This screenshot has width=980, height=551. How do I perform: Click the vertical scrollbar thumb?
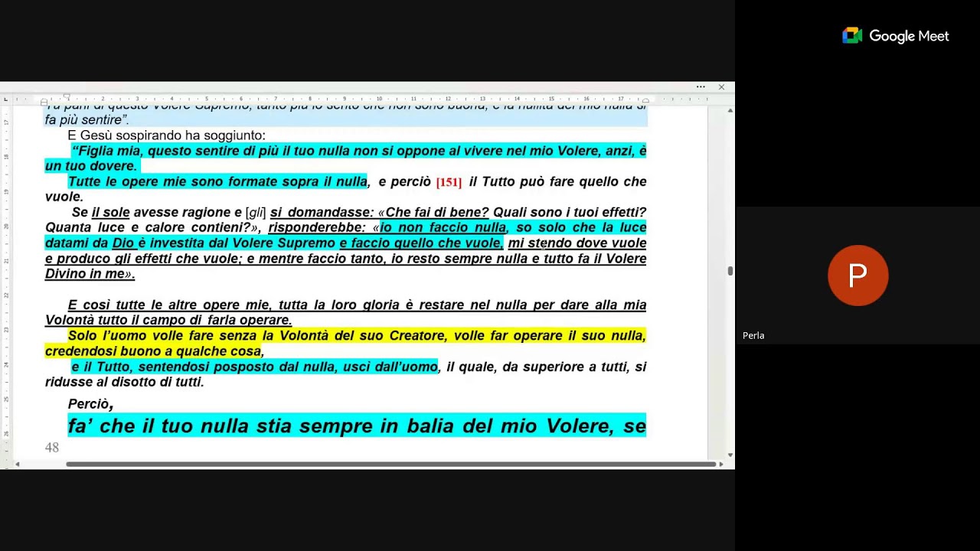(730, 271)
